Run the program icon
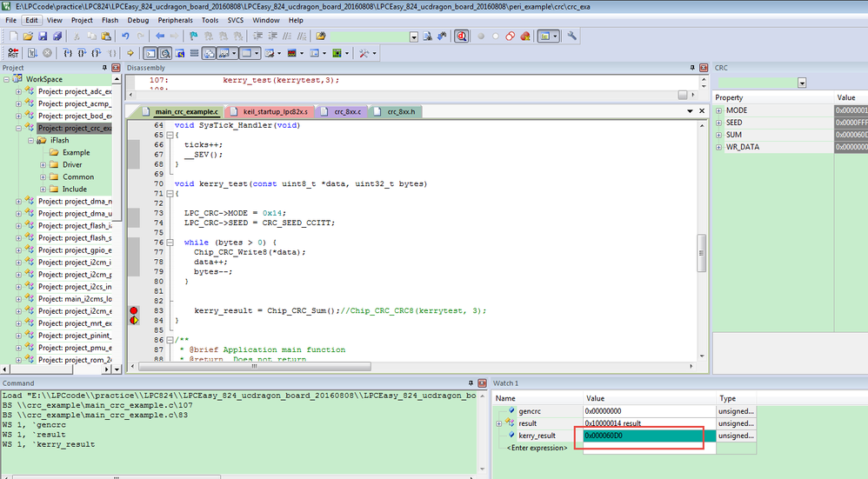This screenshot has width=868, height=479. [32, 53]
